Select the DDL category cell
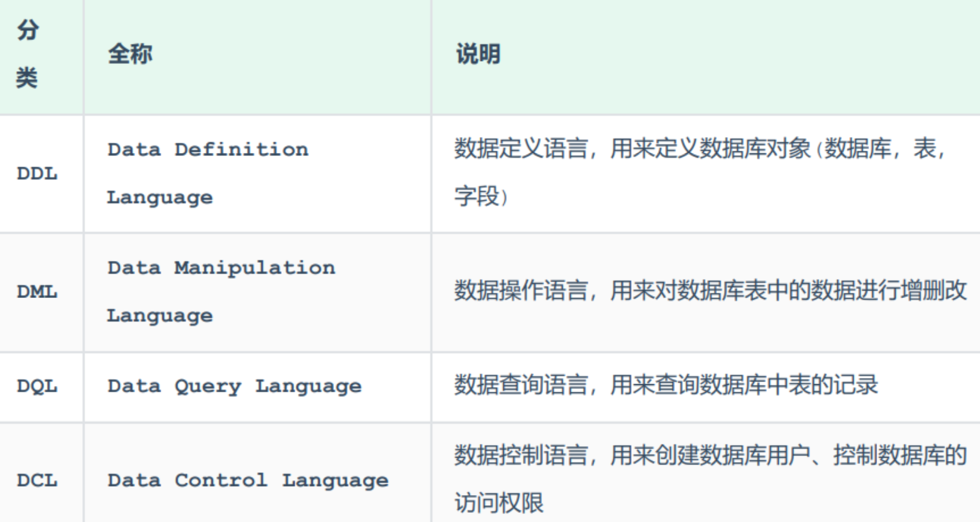 click(x=37, y=174)
